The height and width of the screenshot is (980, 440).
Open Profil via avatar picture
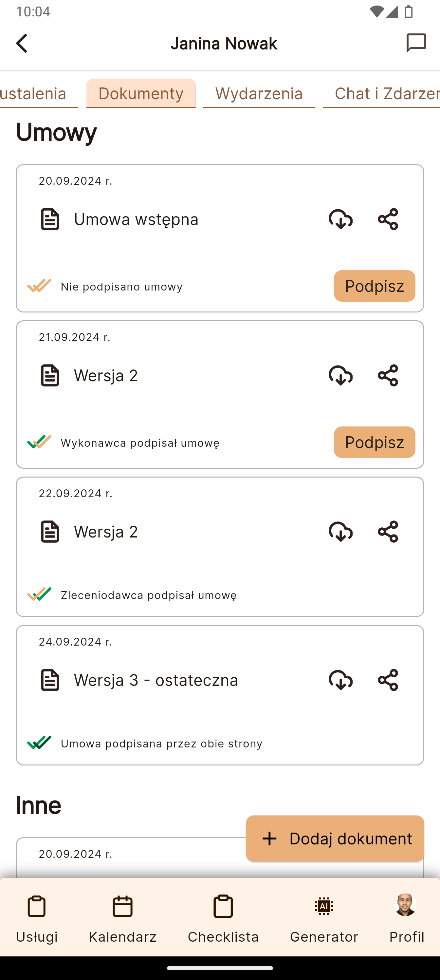pos(406,905)
